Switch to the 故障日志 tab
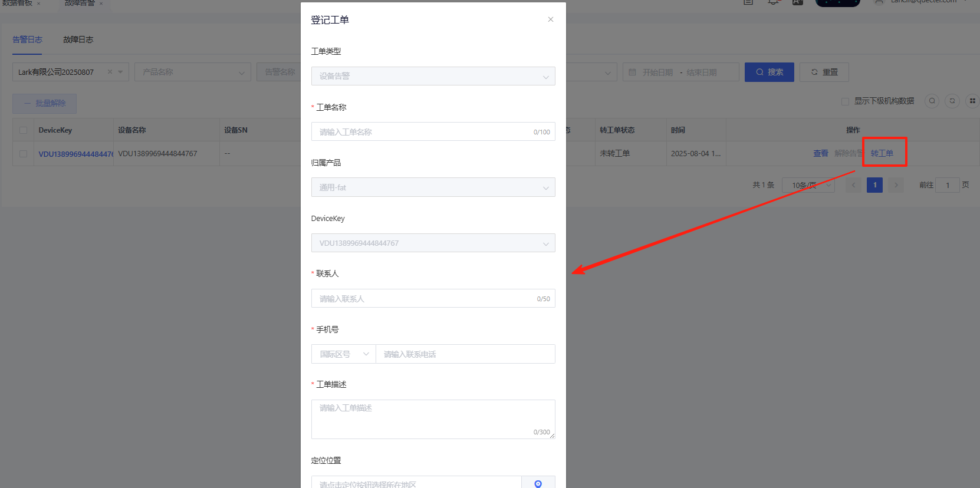This screenshot has height=488, width=980. (78, 39)
